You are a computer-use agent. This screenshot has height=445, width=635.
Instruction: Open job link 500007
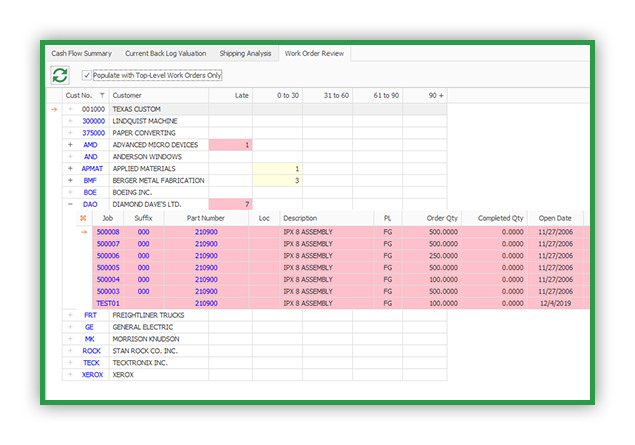click(x=108, y=244)
